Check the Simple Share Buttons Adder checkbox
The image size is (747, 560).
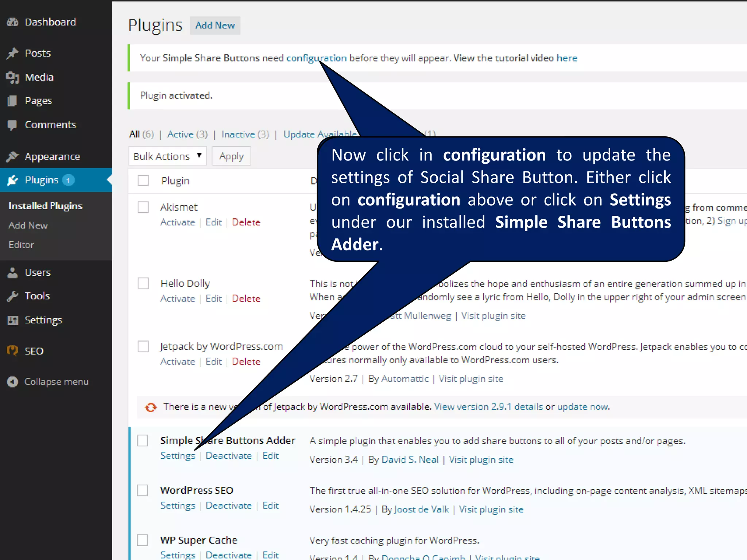pyautogui.click(x=143, y=440)
